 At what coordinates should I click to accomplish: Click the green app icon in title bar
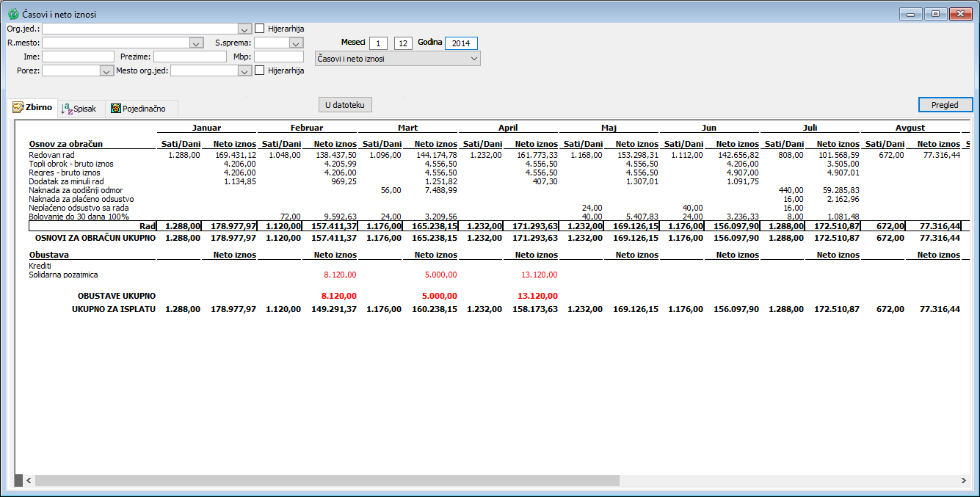[x=12, y=14]
